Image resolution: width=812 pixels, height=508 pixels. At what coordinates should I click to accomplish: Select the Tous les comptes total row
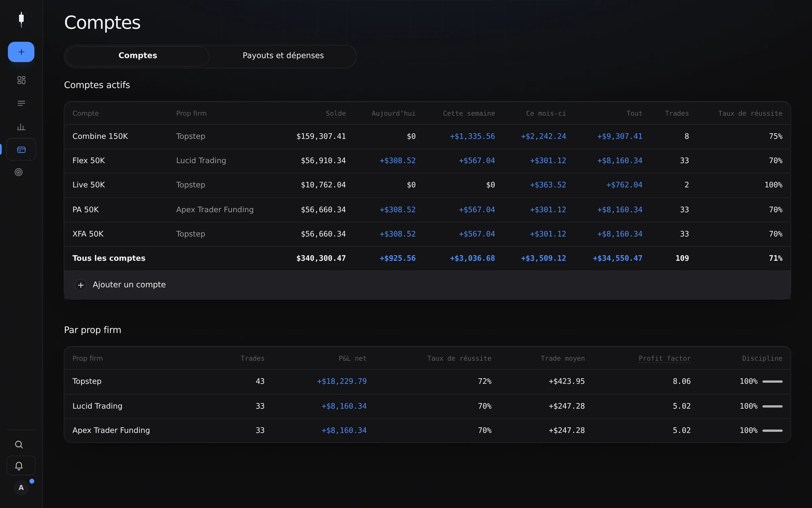(x=427, y=258)
